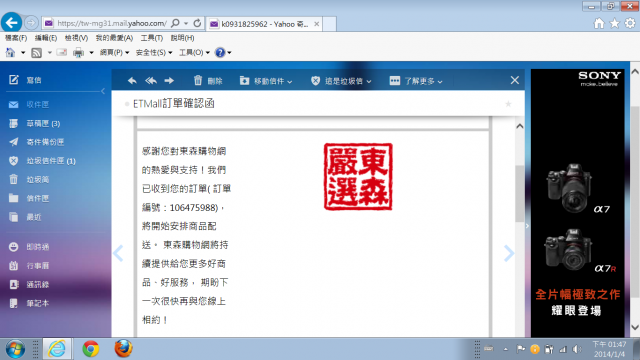Refresh the page with the reload icon
The image size is (640, 360).
(x=198, y=23)
